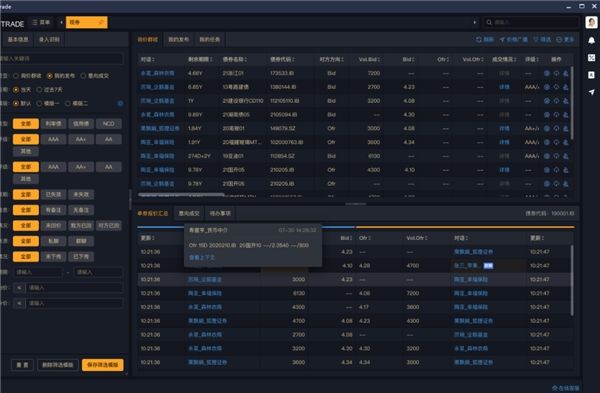Open 查看上下文 link in the popup
This screenshot has height=393, width=600.
tap(202, 258)
